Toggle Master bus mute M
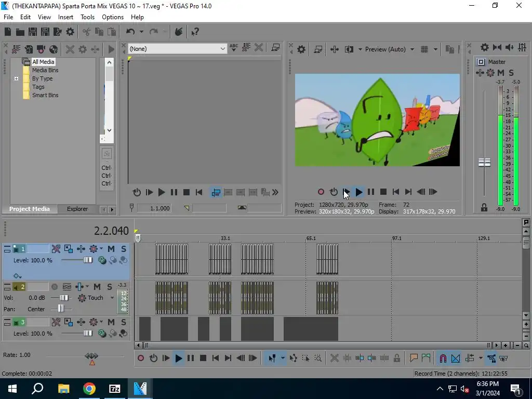 [x=501, y=73]
